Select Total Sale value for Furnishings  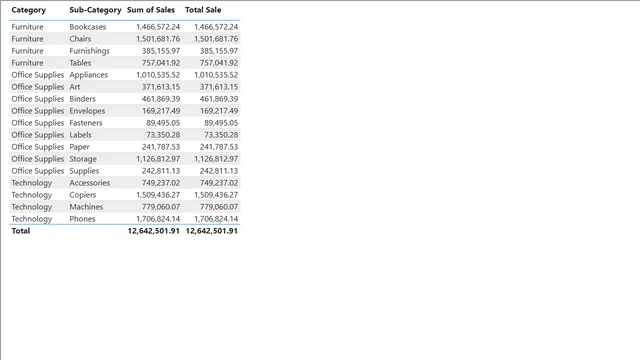coord(219,51)
